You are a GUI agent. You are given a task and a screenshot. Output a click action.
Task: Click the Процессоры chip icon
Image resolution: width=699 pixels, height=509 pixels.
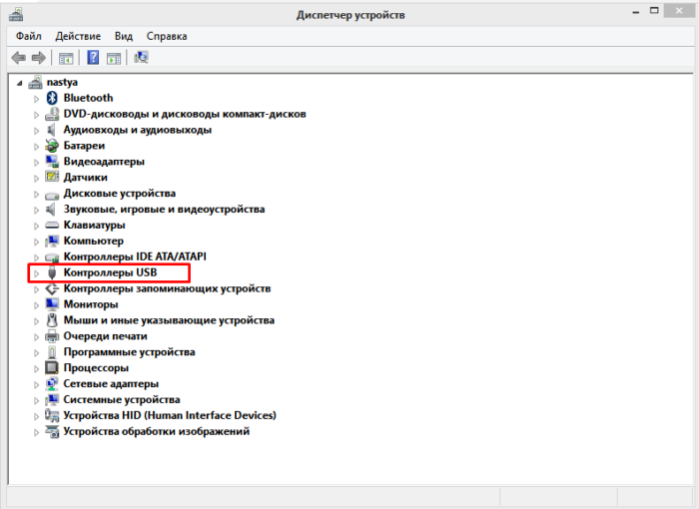[x=52, y=368]
